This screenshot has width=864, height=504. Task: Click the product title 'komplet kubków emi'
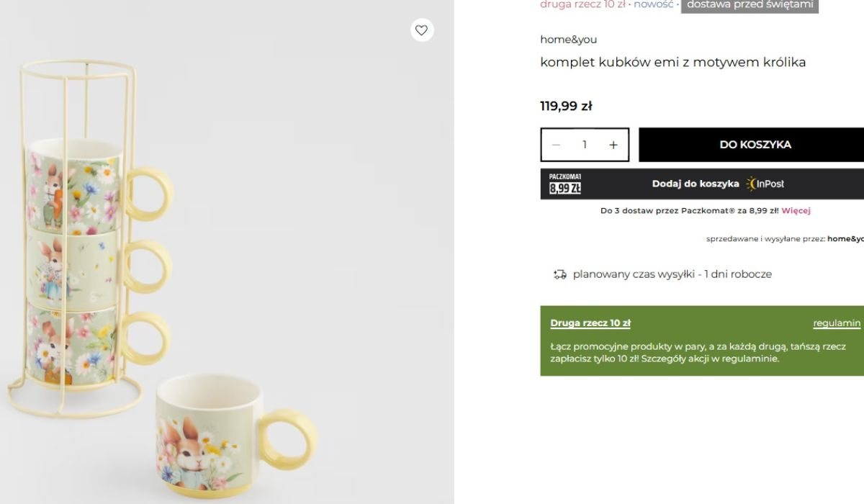[x=672, y=62]
